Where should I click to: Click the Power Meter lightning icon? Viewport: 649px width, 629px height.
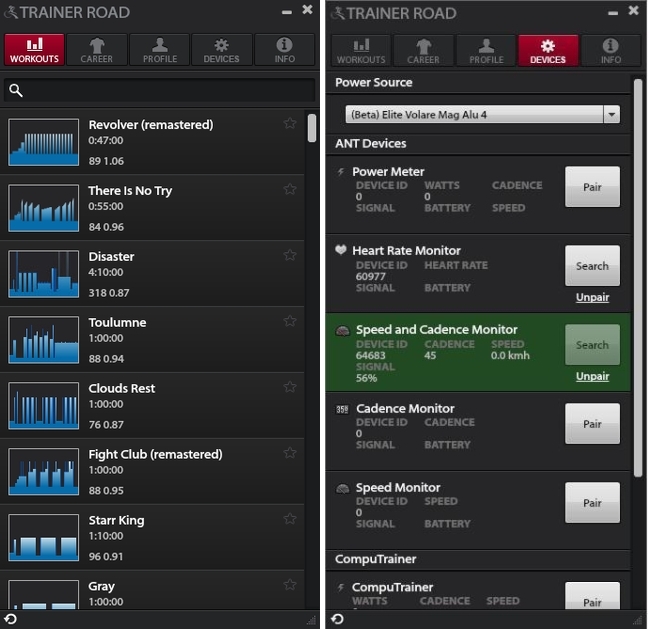coord(341,171)
